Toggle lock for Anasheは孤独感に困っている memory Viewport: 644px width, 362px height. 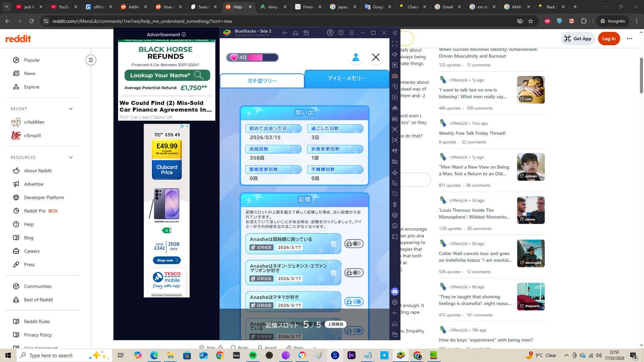(x=354, y=244)
